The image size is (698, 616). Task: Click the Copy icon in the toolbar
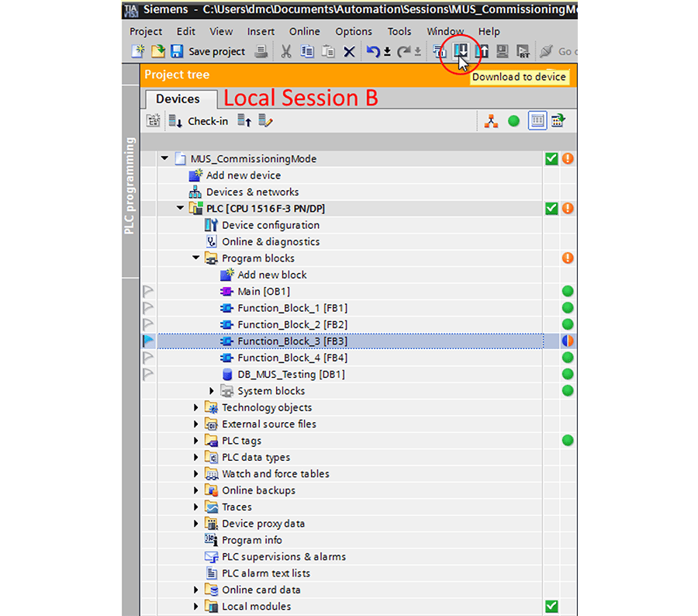tap(307, 52)
